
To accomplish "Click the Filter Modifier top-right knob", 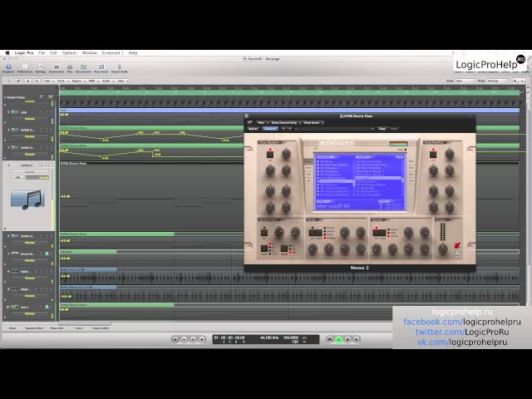I will pos(286,155).
